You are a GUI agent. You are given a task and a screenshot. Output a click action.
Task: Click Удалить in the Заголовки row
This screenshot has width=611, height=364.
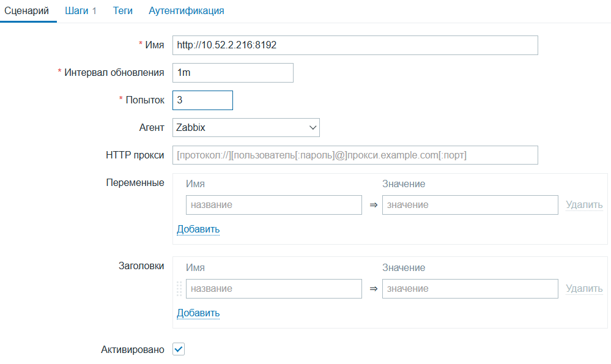point(584,289)
